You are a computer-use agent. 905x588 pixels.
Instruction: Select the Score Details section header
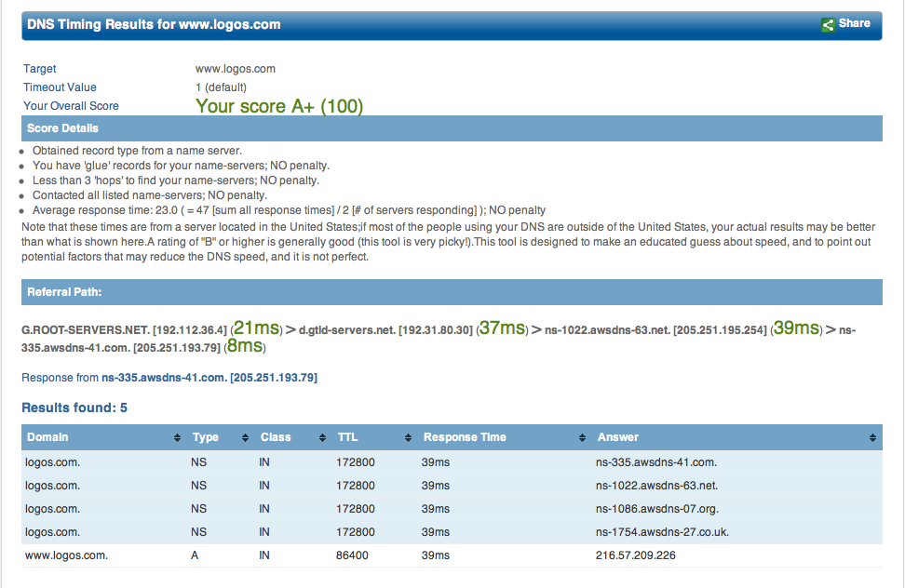pyautogui.click(x=452, y=128)
